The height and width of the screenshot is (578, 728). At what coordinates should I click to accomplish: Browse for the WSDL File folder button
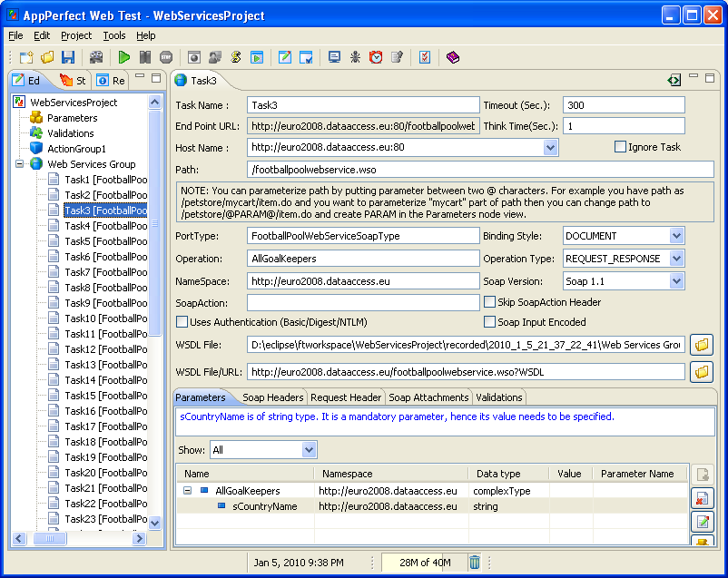click(x=702, y=345)
